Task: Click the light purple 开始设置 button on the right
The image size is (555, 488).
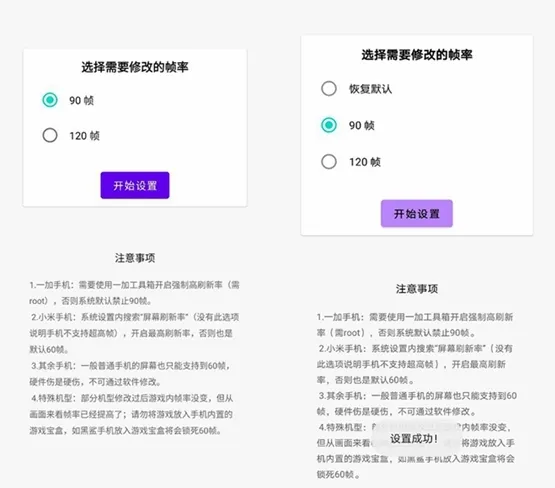Action: coord(417,213)
